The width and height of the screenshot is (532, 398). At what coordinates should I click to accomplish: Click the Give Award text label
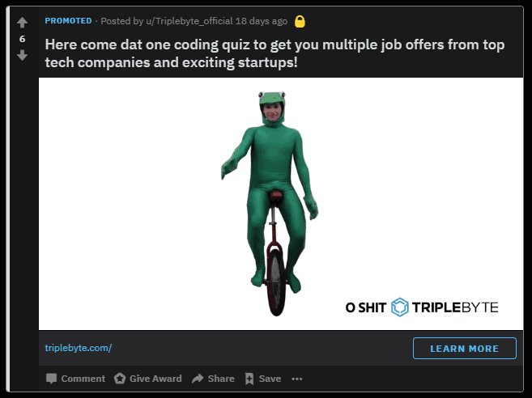click(x=155, y=379)
